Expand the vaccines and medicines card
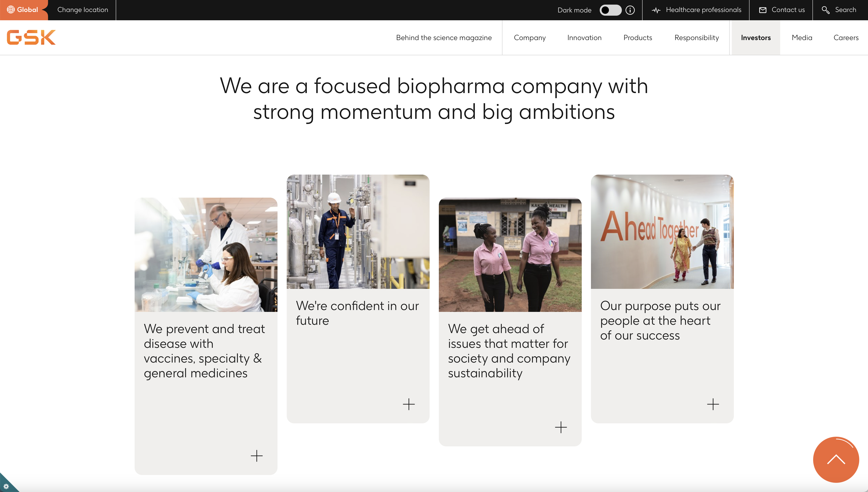 tap(257, 456)
